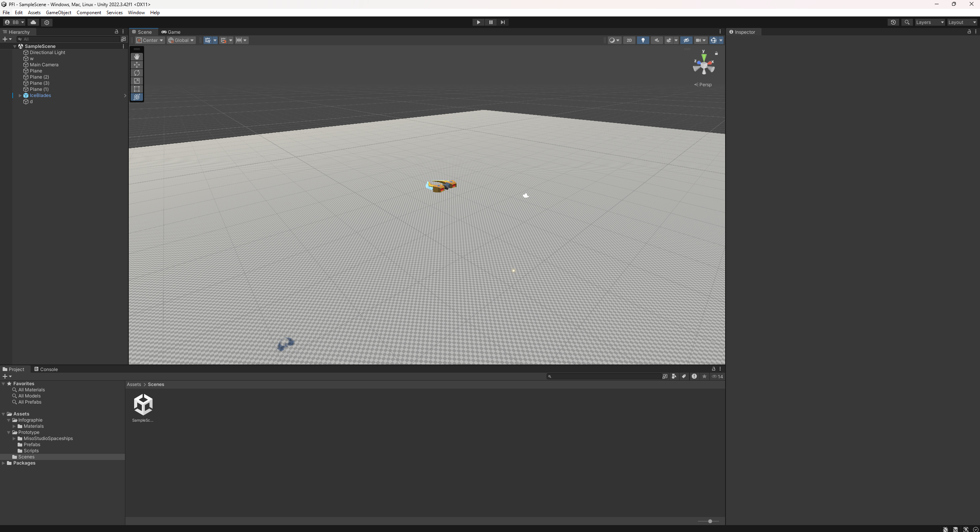Select the Rect transform tool
This screenshot has width=980, height=532.
[137, 89]
